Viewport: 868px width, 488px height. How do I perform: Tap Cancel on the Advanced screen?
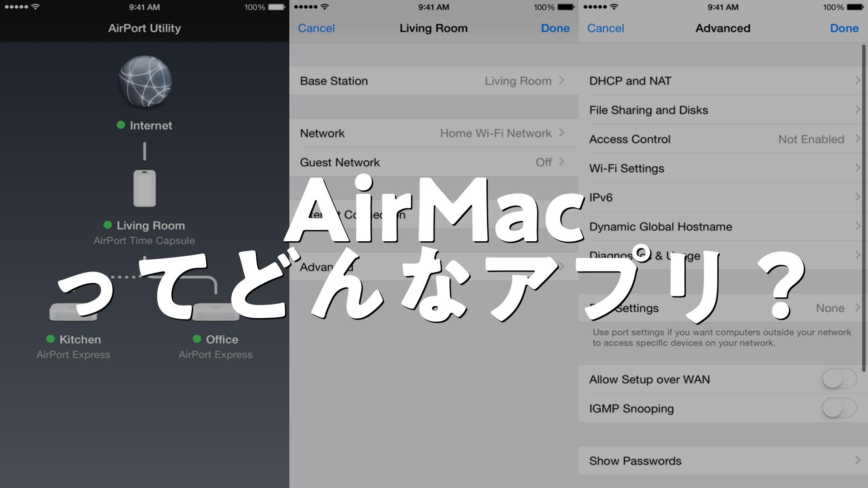pos(605,28)
